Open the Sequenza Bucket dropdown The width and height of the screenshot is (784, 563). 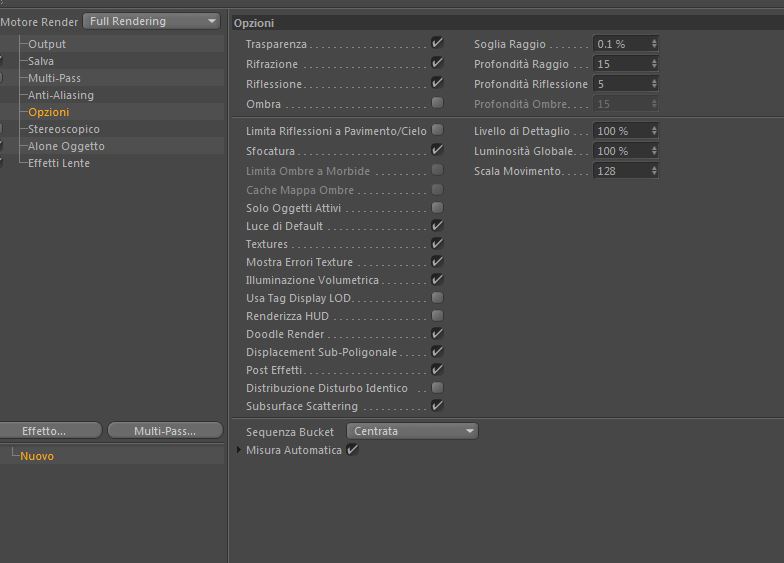pyautogui.click(x=412, y=431)
